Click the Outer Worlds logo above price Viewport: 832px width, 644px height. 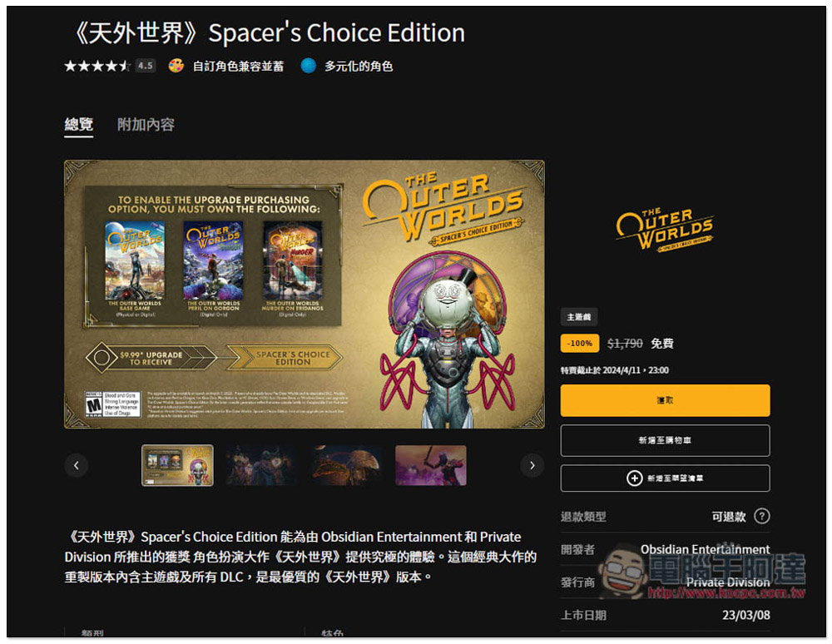664,229
